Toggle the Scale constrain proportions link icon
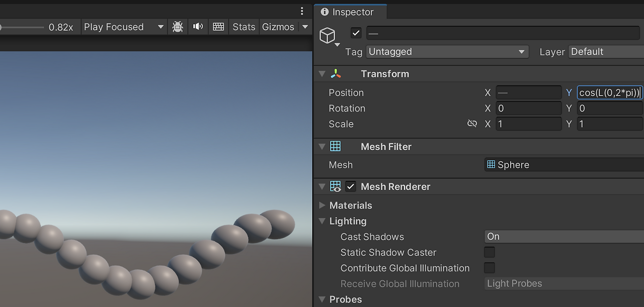Image resolution: width=644 pixels, height=307 pixels. coord(472,123)
